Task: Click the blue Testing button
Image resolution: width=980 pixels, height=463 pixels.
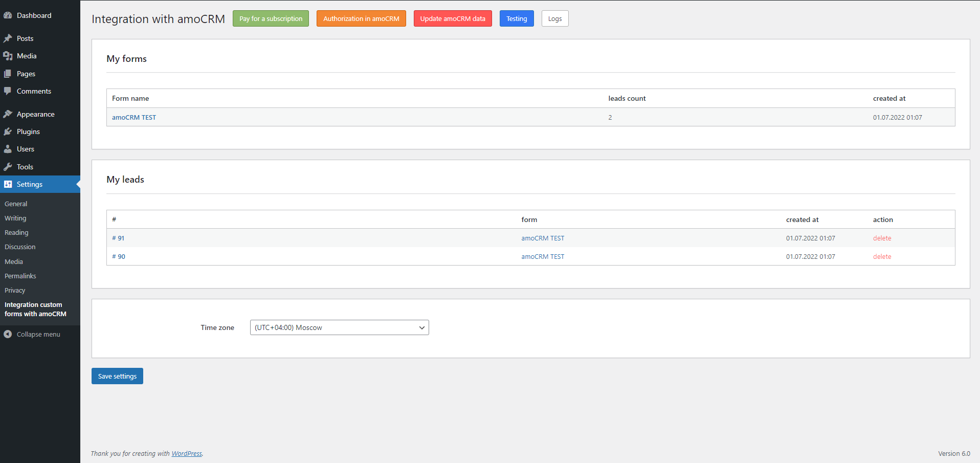Action: pos(517,18)
